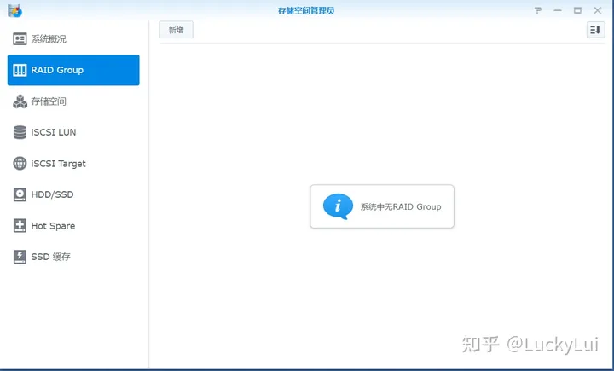The height and width of the screenshot is (372, 616).
Task: Click the 存储空间管理员 window title
Action: [306, 11]
